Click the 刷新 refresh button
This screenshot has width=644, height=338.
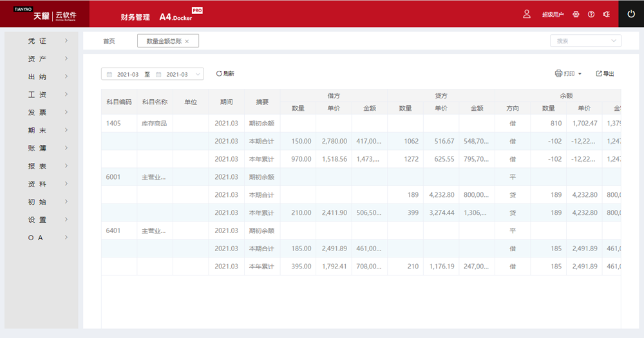(225, 74)
